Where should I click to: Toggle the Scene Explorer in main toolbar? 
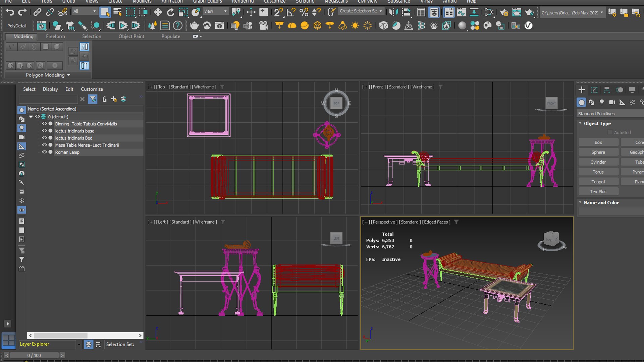421,12
